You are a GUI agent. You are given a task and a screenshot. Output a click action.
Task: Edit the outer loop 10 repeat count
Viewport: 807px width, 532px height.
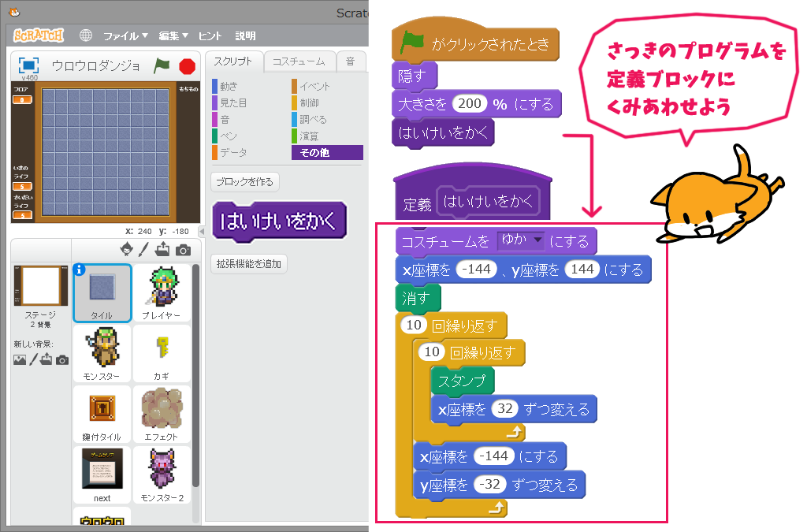[x=414, y=326]
